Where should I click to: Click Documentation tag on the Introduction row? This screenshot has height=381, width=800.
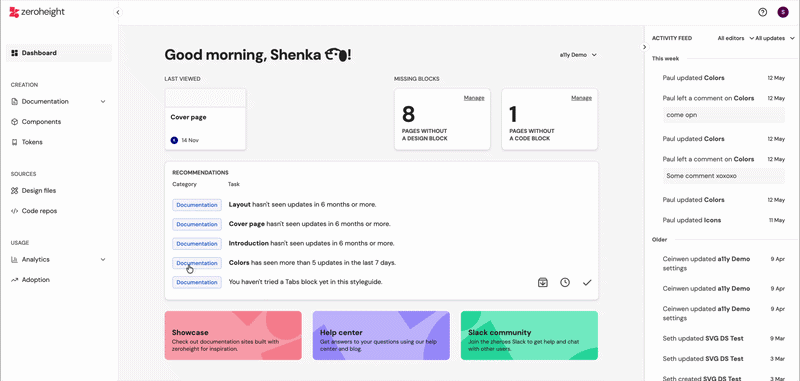197,244
